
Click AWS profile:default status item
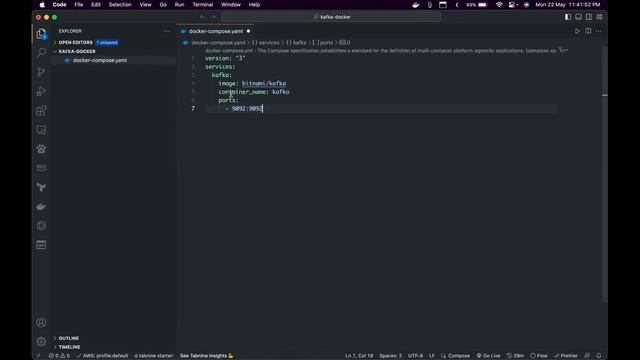click(102, 356)
